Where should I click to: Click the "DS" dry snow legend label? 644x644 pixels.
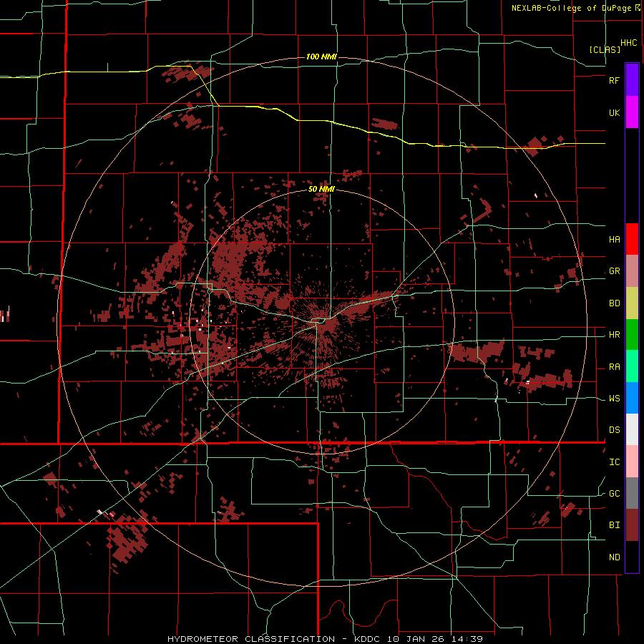click(614, 430)
